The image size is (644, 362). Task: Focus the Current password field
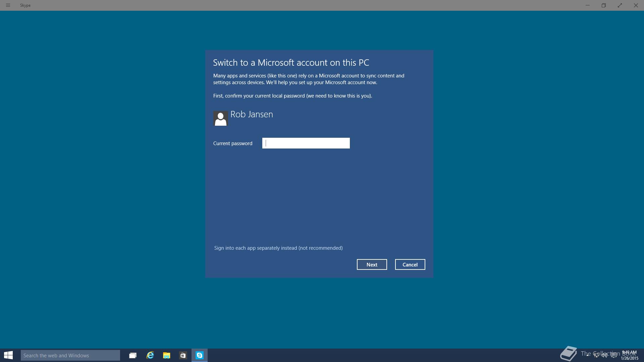(x=306, y=143)
